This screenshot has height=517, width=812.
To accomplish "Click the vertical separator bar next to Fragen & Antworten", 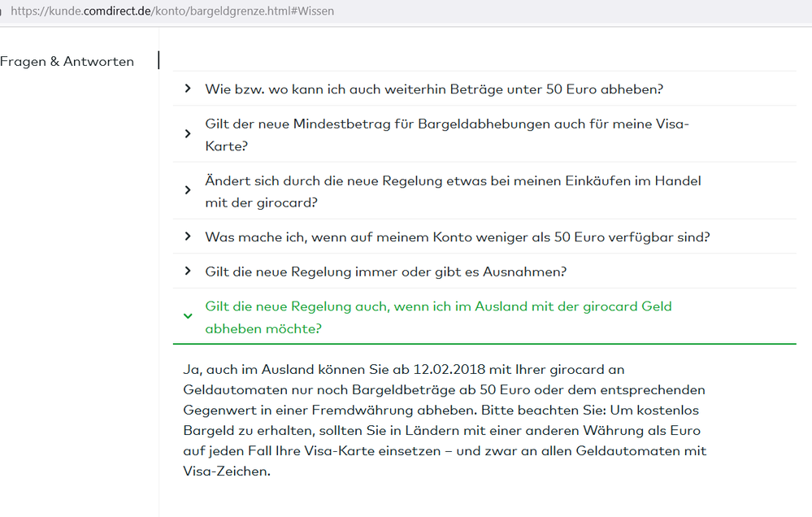I will pyautogui.click(x=158, y=60).
